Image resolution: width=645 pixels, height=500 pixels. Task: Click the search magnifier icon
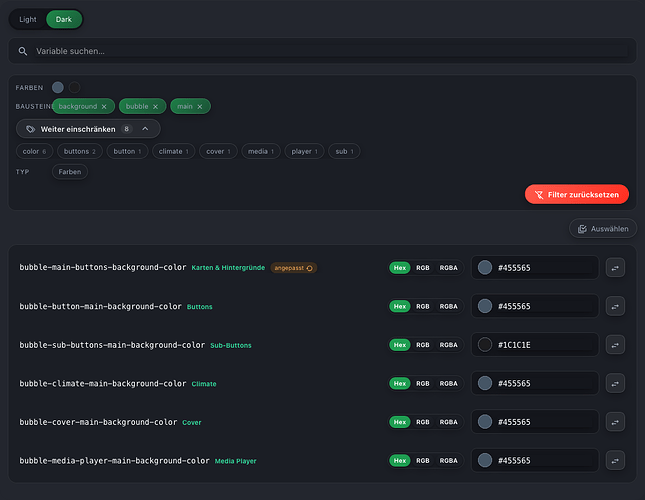click(23, 51)
